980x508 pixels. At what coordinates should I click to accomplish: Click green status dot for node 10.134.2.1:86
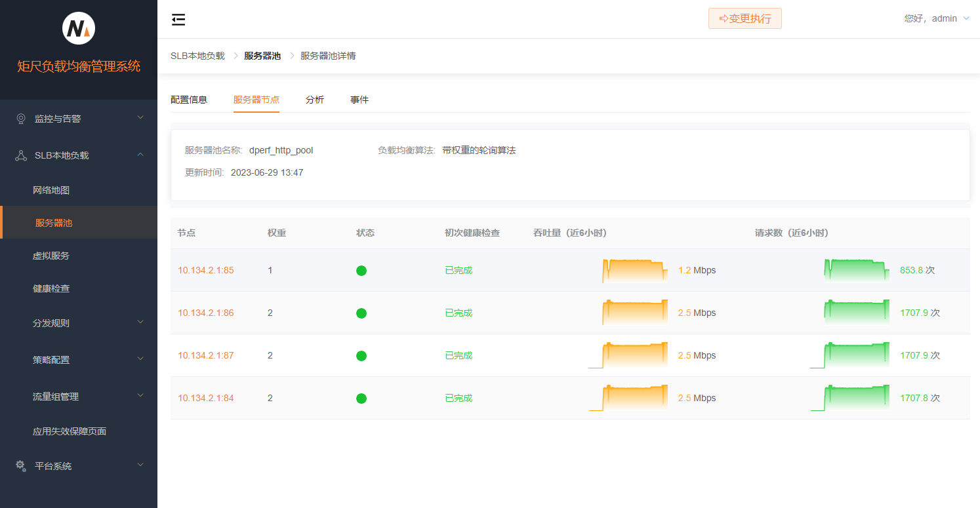click(361, 313)
